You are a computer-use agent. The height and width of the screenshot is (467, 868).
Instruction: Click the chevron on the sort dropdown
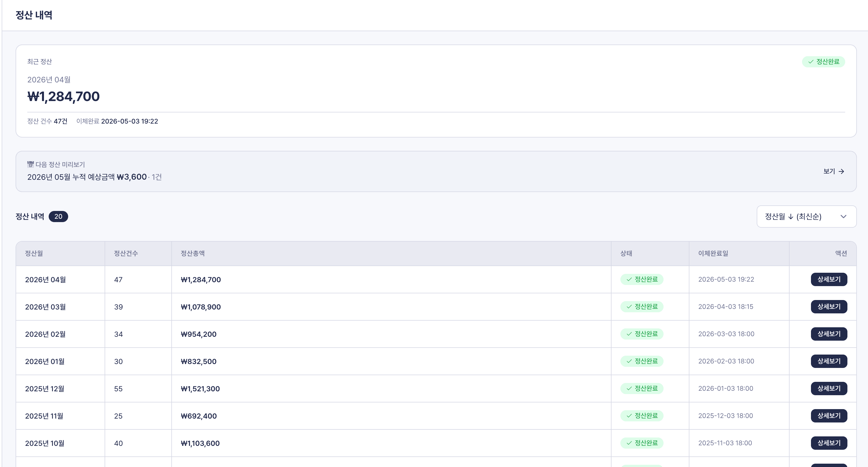844,217
